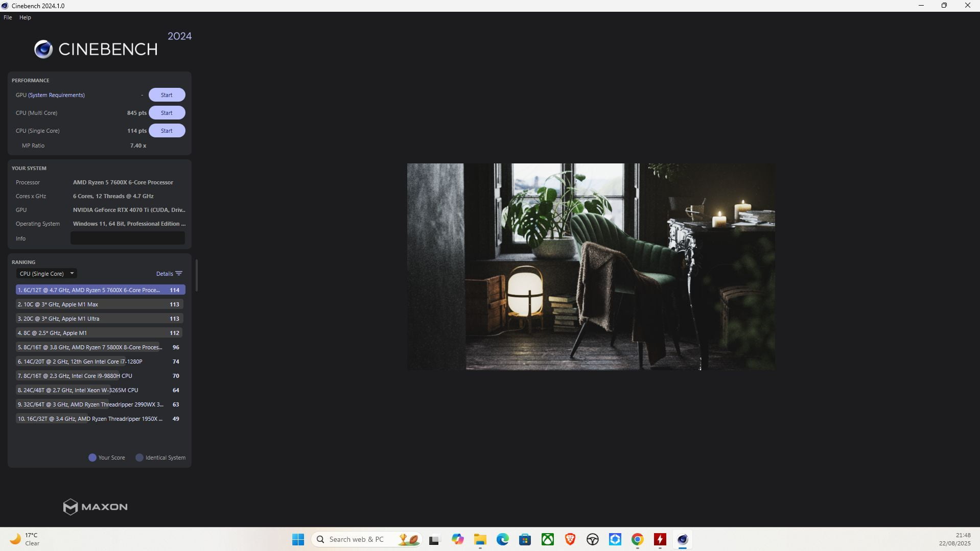Open the weather widget showing 17°C
This screenshot has height=551, width=980.
coord(25,539)
